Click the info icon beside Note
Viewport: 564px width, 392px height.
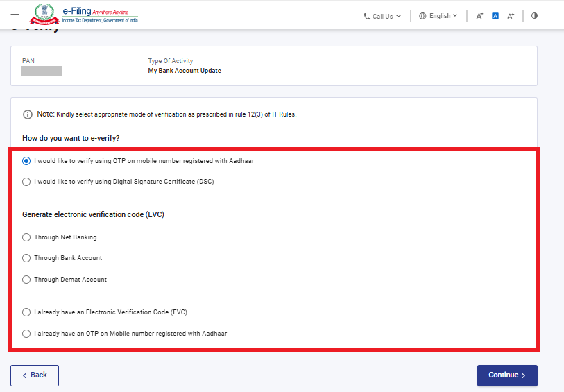pos(28,114)
